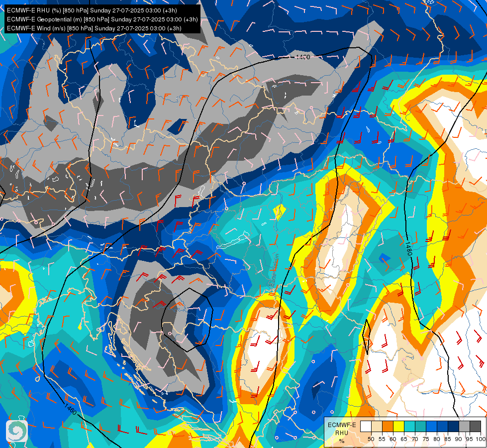Click the legend value 85
The height and width of the screenshot is (448, 487).
(x=448, y=439)
